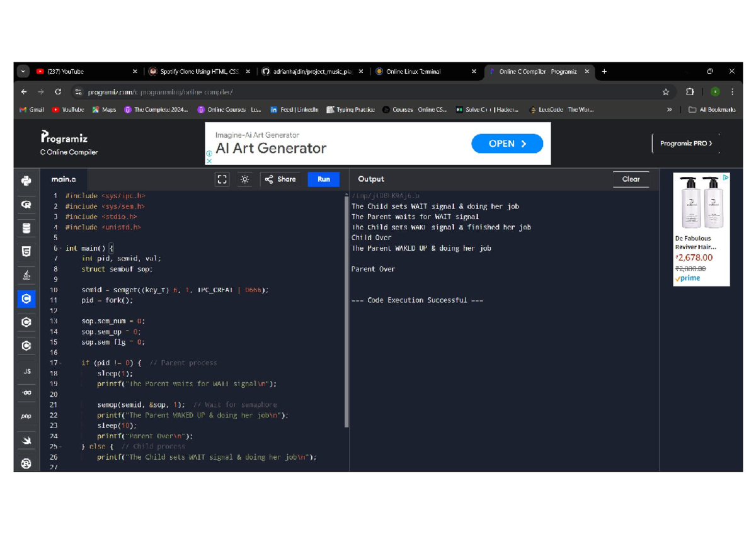Select the Online C Compiler Programiz tab

point(539,72)
